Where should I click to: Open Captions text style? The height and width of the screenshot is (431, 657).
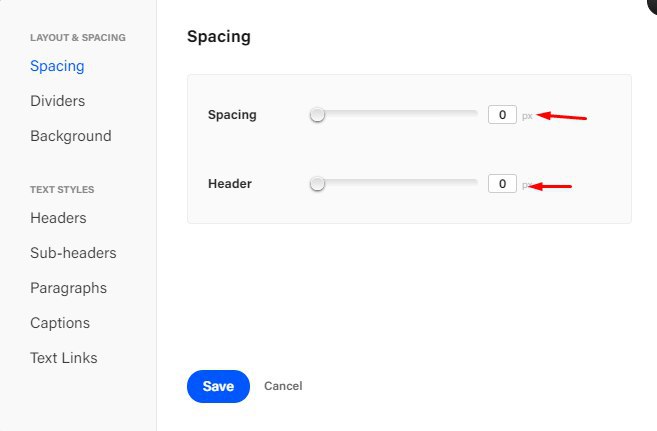60,323
